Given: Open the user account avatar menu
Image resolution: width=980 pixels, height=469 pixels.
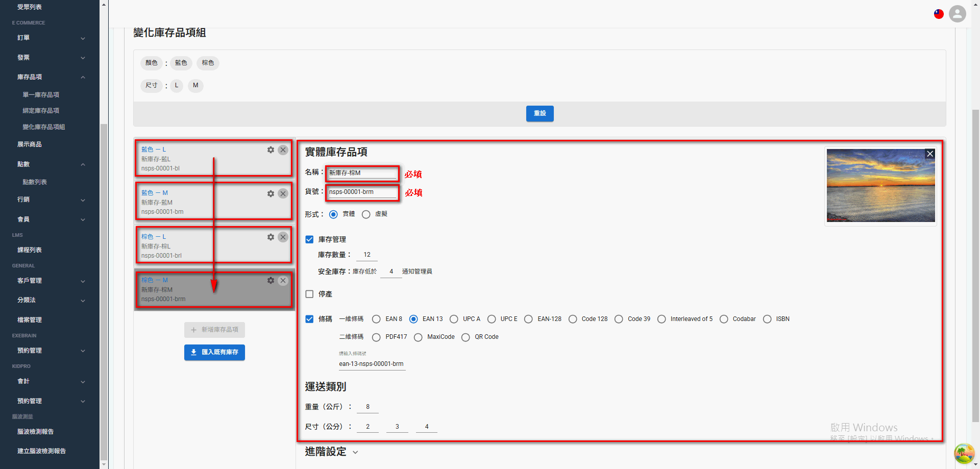Looking at the screenshot, I should point(958,14).
